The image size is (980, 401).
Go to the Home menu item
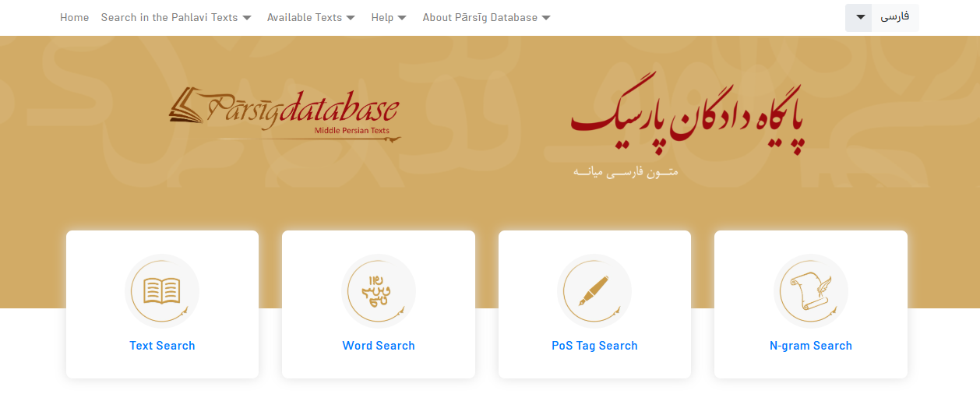click(75, 17)
